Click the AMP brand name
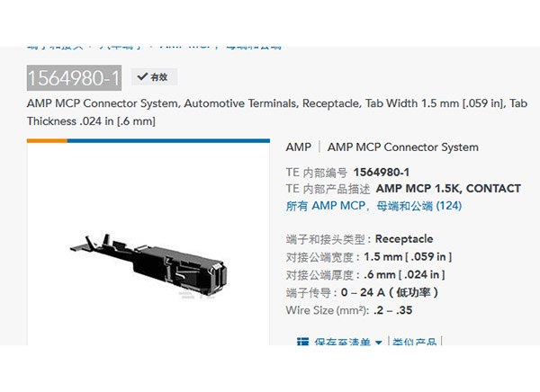 [x=298, y=147]
